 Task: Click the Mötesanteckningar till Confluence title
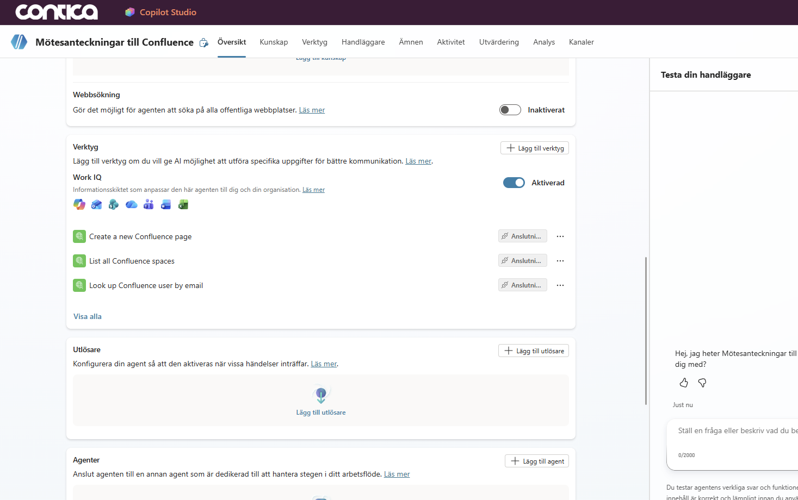[x=115, y=42]
